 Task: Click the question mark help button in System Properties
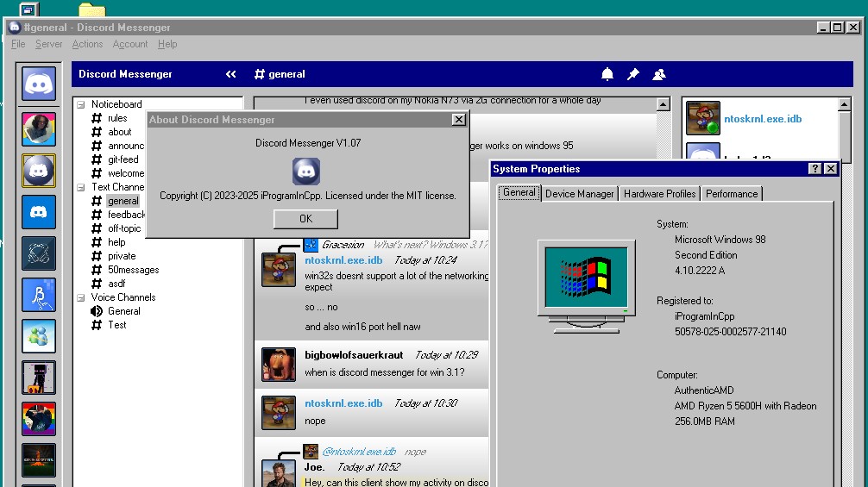[x=815, y=169]
